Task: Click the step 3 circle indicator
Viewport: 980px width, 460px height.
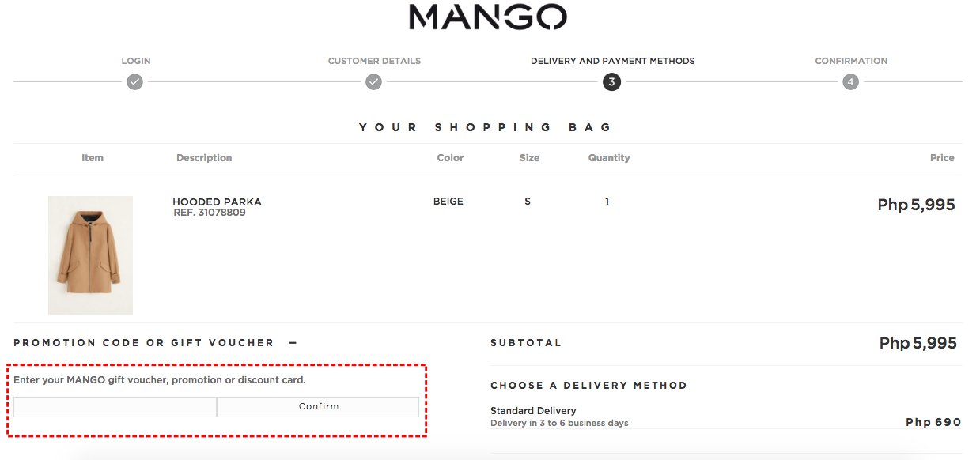Action: coord(611,82)
